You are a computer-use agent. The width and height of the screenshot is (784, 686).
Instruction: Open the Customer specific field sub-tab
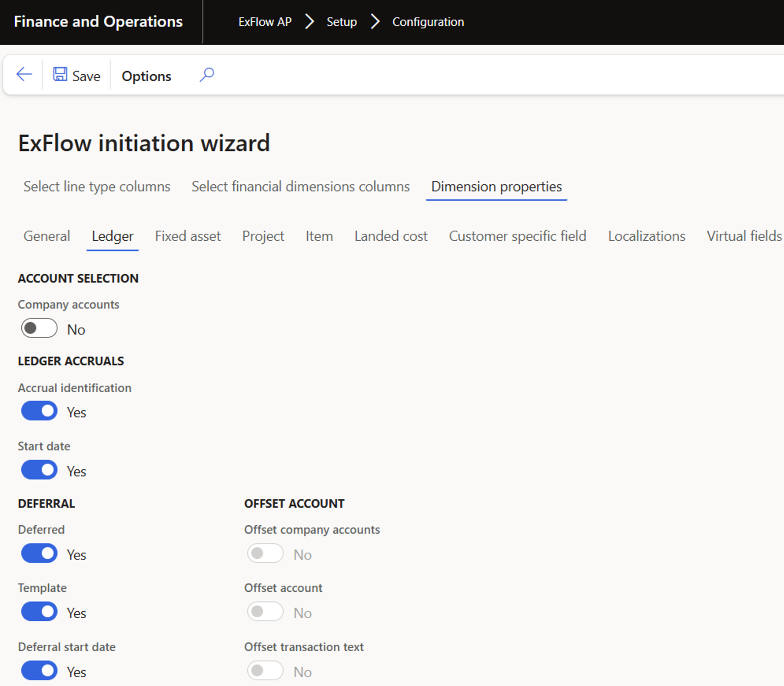tap(518, 236)
